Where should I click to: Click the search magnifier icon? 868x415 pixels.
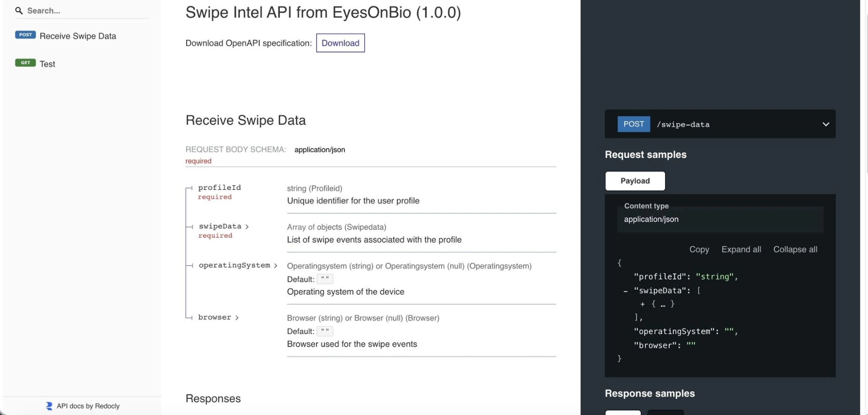[x=19, y=11]
